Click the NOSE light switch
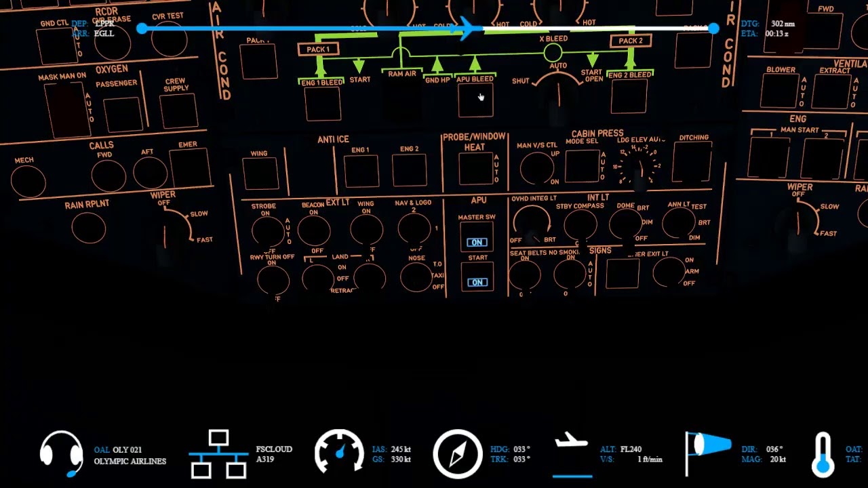Image resolution: width=868 pixels, height=488 pixels. coord(417,277)
